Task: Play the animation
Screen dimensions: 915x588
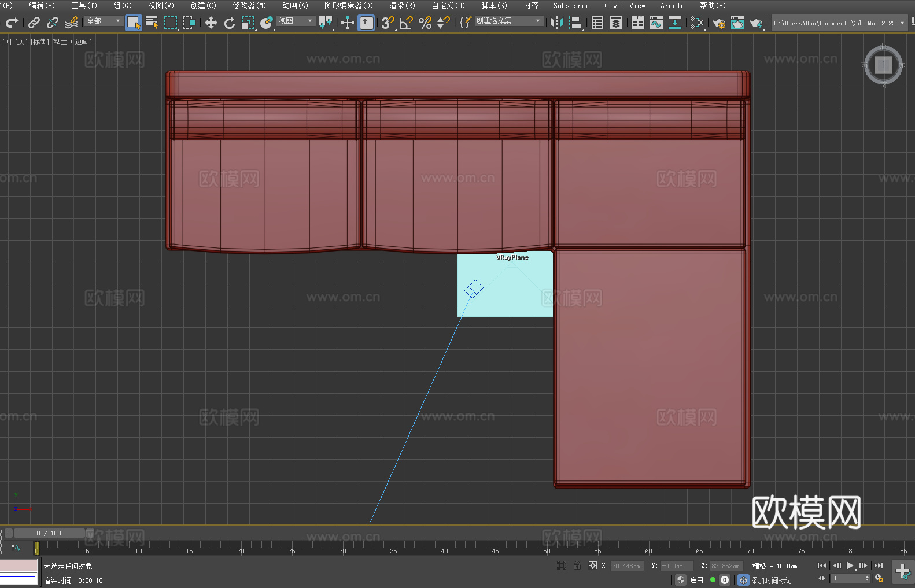Action: [850, 565]
